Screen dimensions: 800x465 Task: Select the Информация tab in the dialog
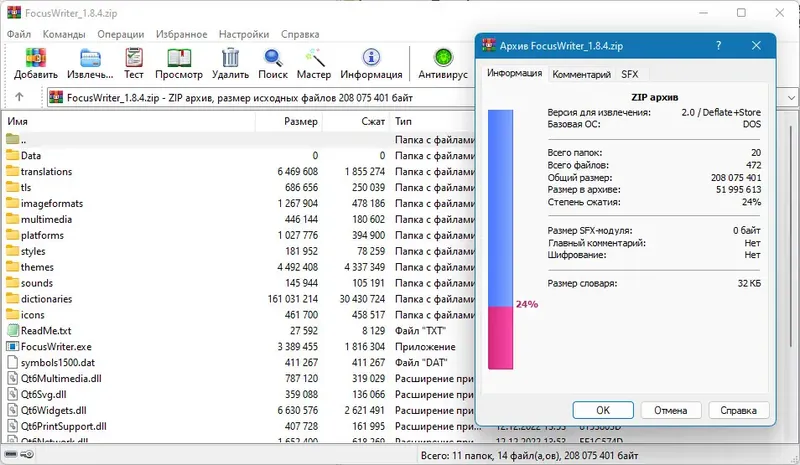tap(514, 73)
